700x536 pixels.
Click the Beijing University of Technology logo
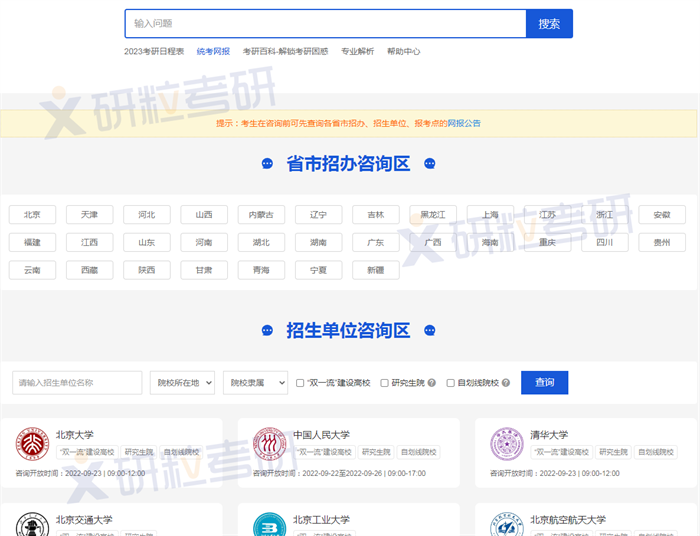click(x=269, y=525)
